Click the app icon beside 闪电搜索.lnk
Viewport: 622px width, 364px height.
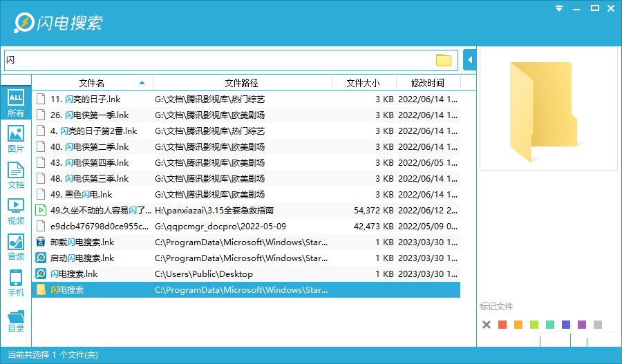(x=41, y=274)
